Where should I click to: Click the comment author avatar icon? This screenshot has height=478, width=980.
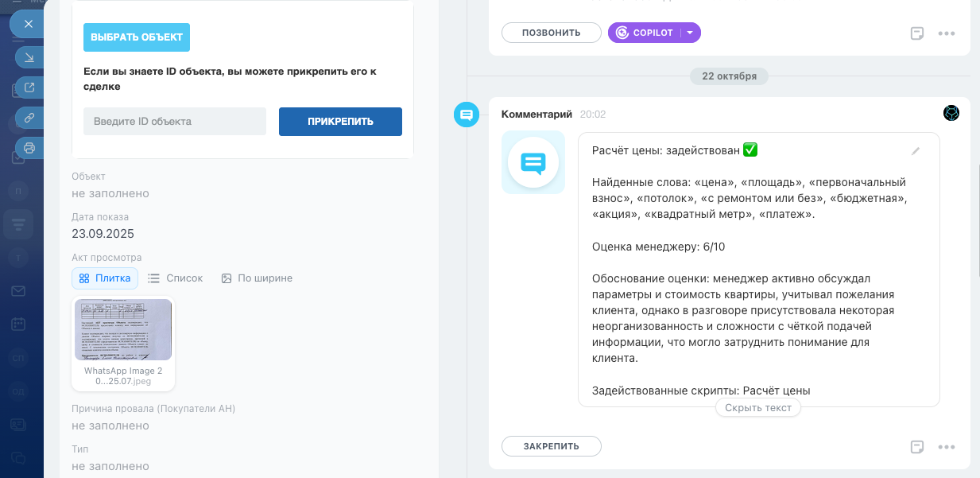pyautogui.click(x=951, y=114)
